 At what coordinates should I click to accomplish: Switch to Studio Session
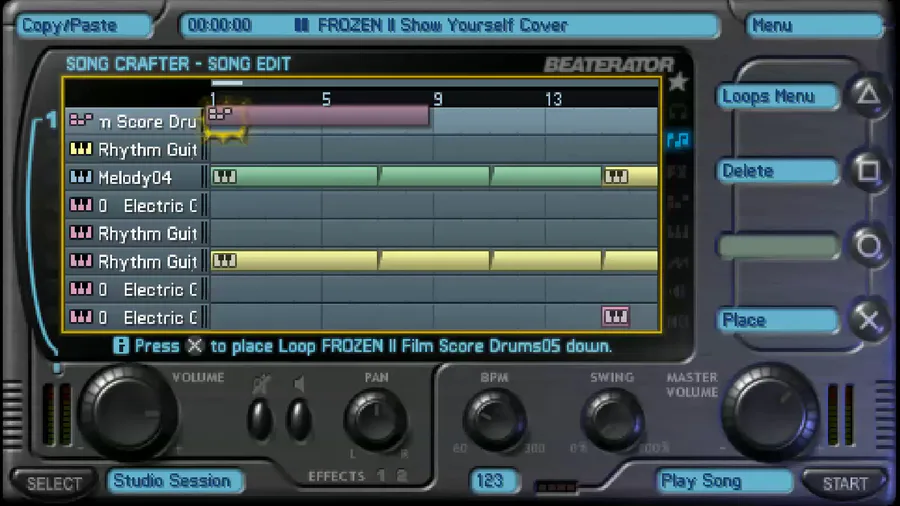tap(174, 481)
